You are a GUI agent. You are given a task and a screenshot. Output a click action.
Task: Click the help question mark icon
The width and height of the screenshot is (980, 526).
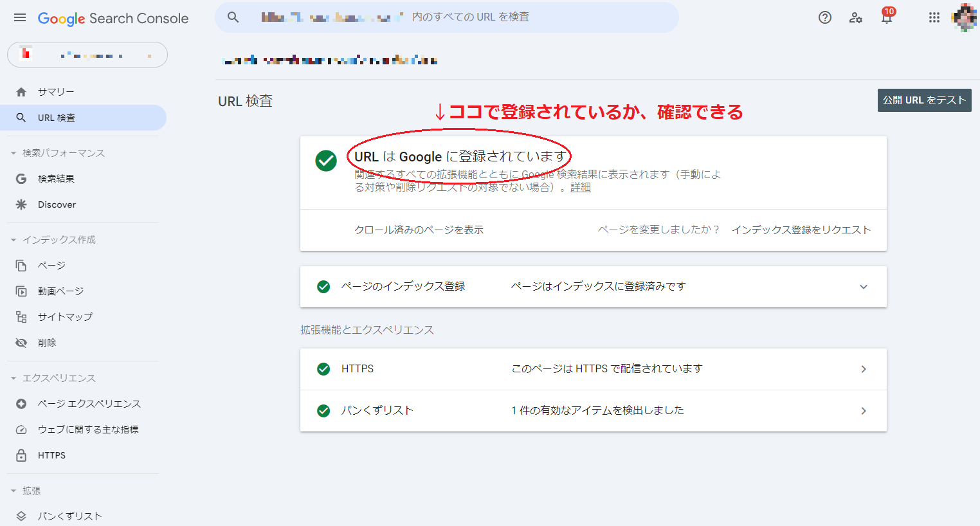pyautogui.click(x=824, y=17)
